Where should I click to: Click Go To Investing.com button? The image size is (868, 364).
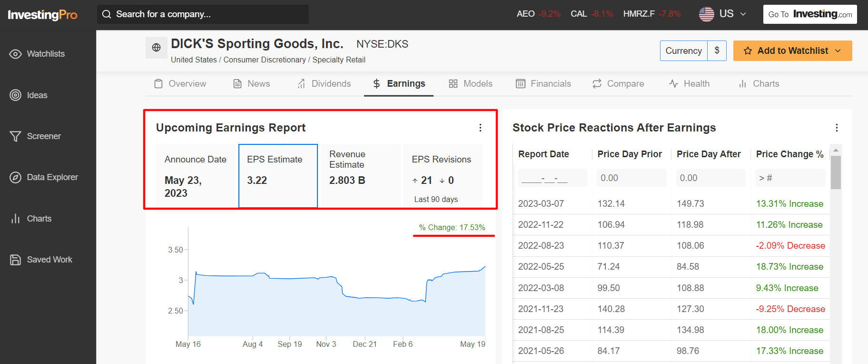coord(810,14)
